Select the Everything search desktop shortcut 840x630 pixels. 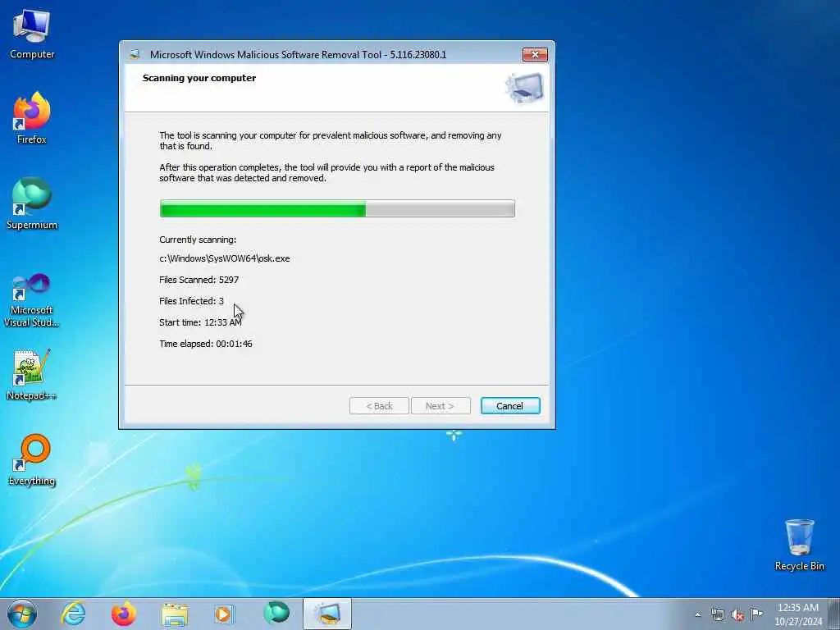click(32, 459)
